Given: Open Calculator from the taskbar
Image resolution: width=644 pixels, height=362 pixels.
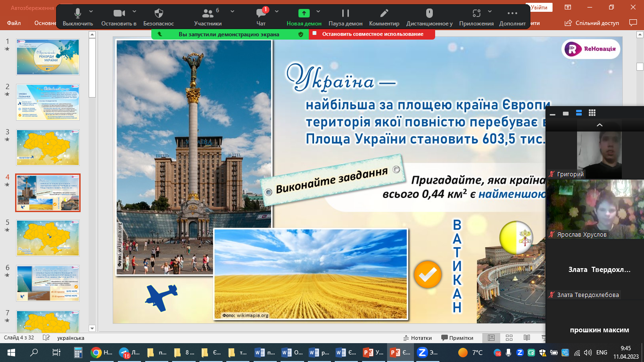Looking at the screenshot, I should pos(79,352).
